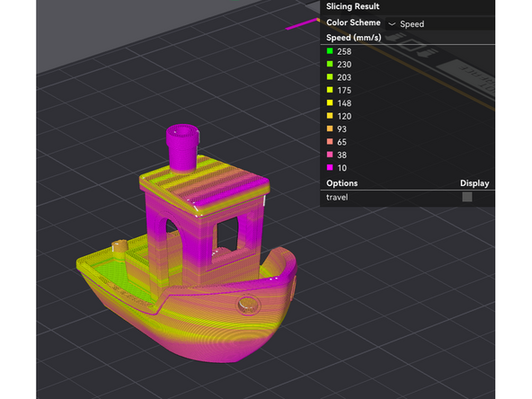
Task: Click the Display column header
Action: [474, 183]
